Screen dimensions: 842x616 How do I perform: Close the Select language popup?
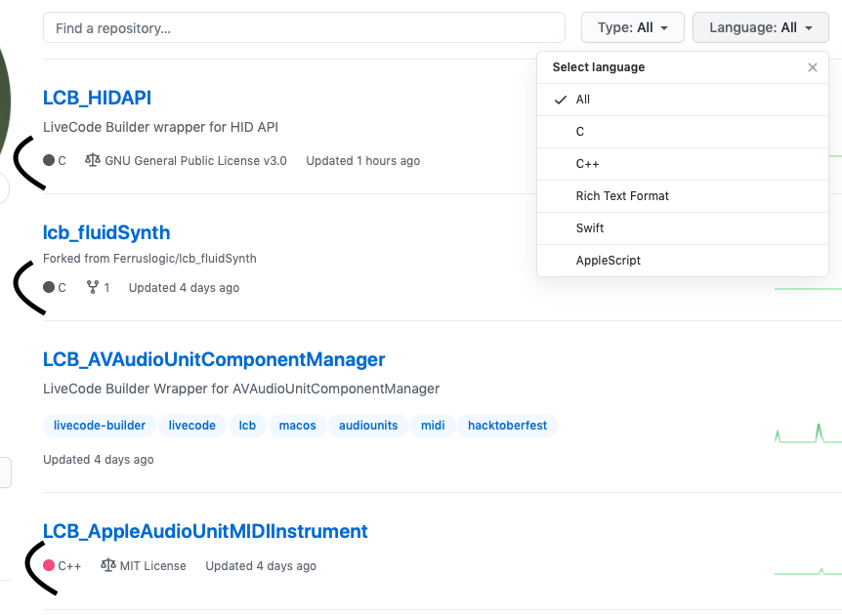(x=812, y=67)
